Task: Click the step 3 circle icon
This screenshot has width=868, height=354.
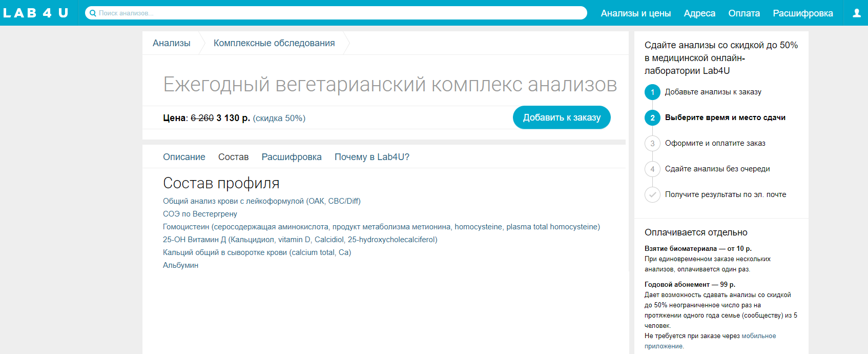Action: pyautogui.click(x=652, y=144)
